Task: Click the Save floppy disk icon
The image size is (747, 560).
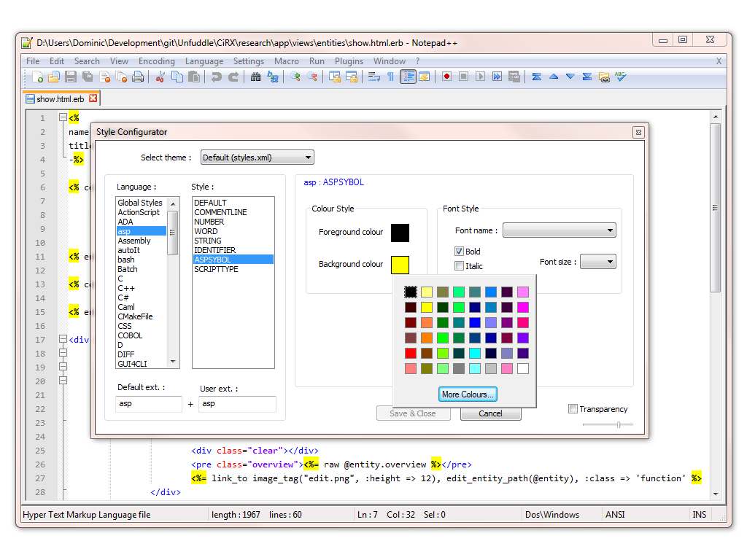Action: click(71, 77)
